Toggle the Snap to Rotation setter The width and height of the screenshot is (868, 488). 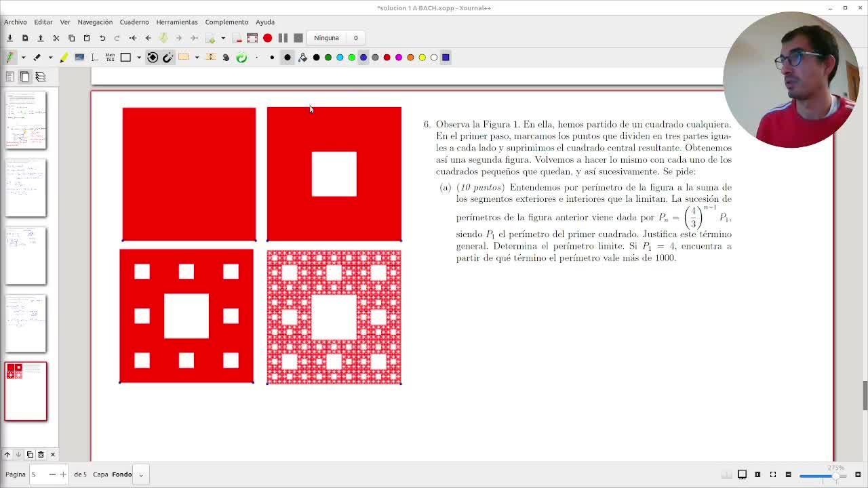[x=153, y=58]
